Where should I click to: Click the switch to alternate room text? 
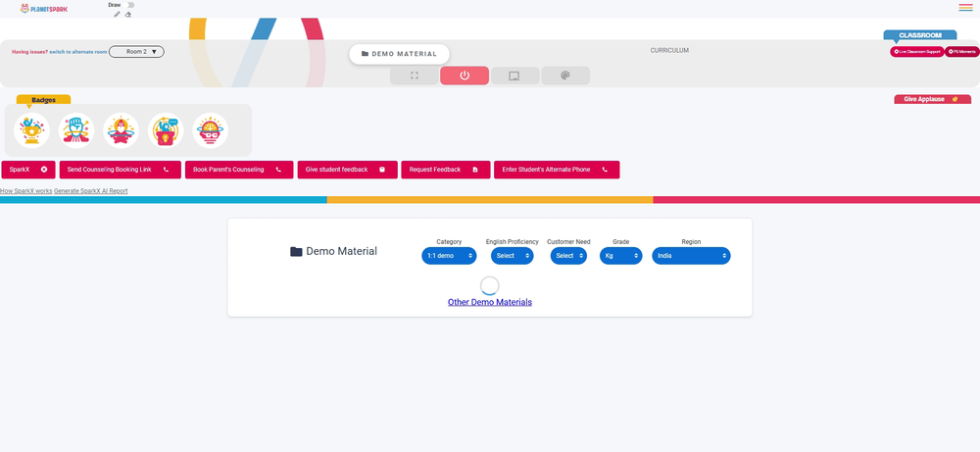click(78, 52)
